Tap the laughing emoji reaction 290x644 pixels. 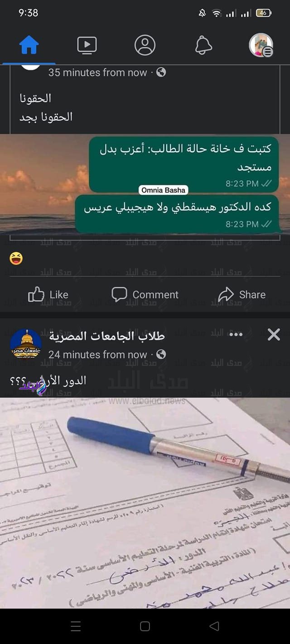click(x=16, y=259)
